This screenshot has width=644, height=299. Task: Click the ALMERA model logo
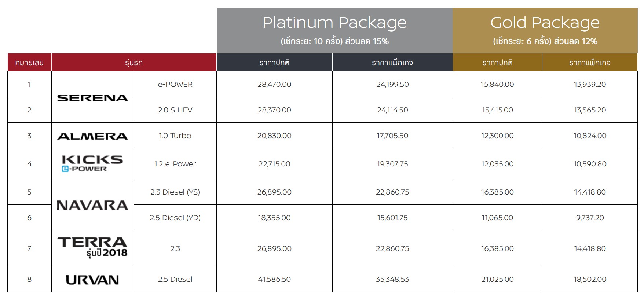(x=93, y=136)
